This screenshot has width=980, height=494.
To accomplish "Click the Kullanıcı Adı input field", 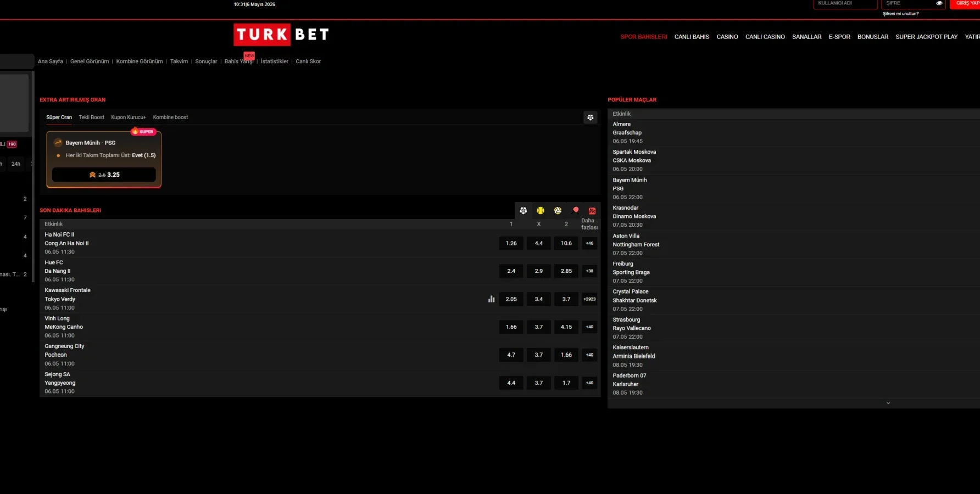I will [x=845, y=4].
